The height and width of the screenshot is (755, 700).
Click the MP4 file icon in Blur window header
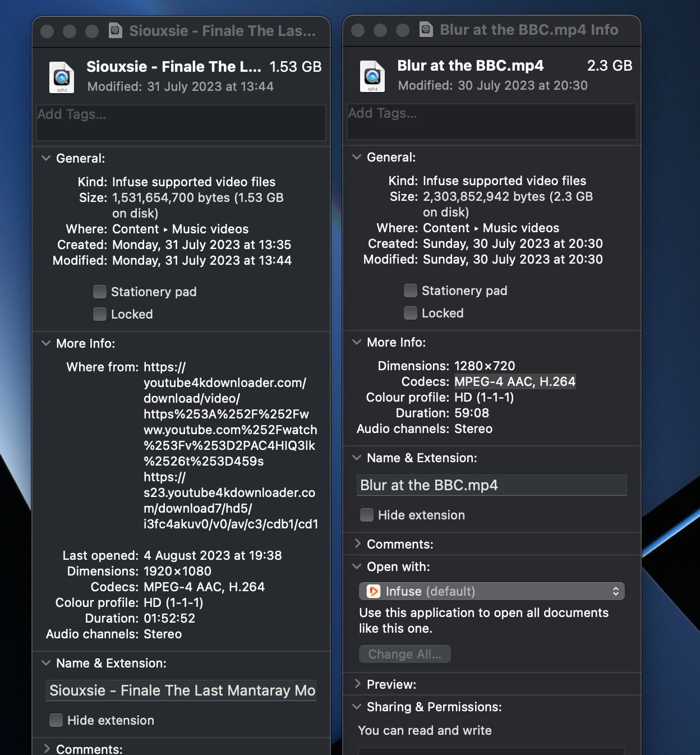(372, 76)
